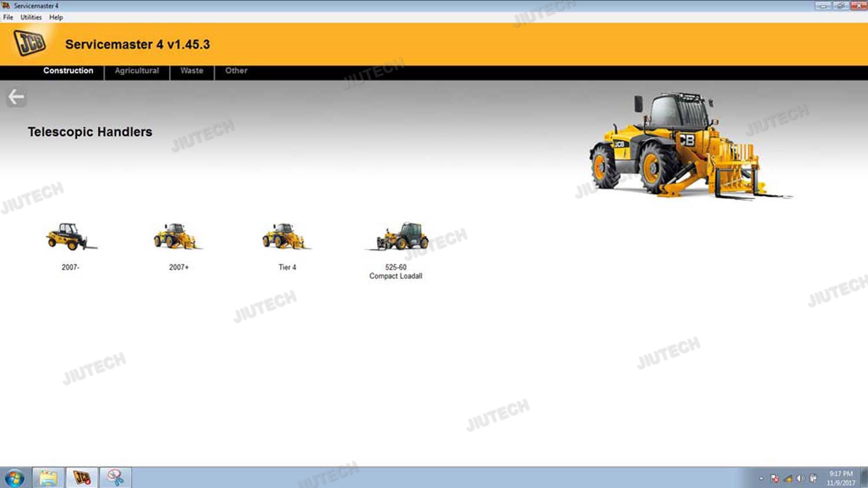868x488 pixels.
Task: Select the Construction tab
Action: pos(68,71)
